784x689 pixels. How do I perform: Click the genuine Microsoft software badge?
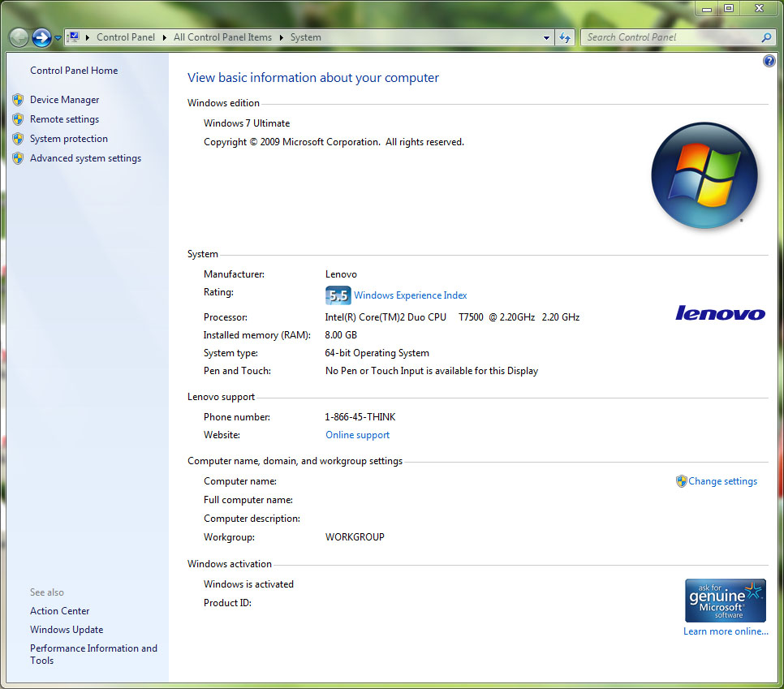pyautogui.click(x=726, y=601)
